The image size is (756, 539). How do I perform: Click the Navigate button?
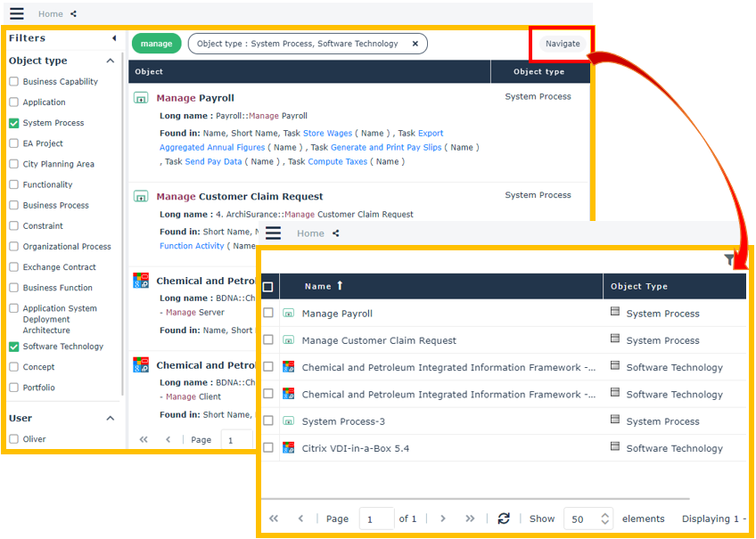coord(563,44)
